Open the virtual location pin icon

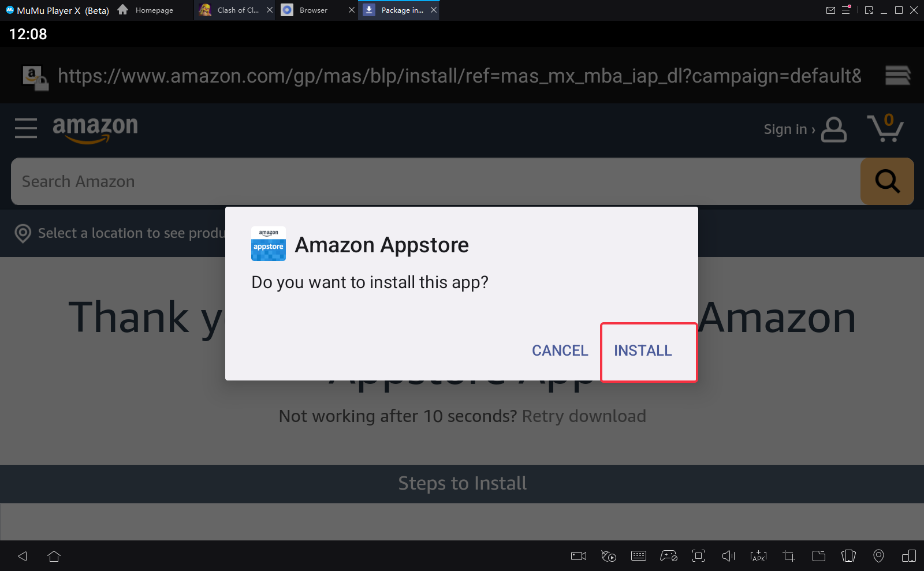coord(878,556)
